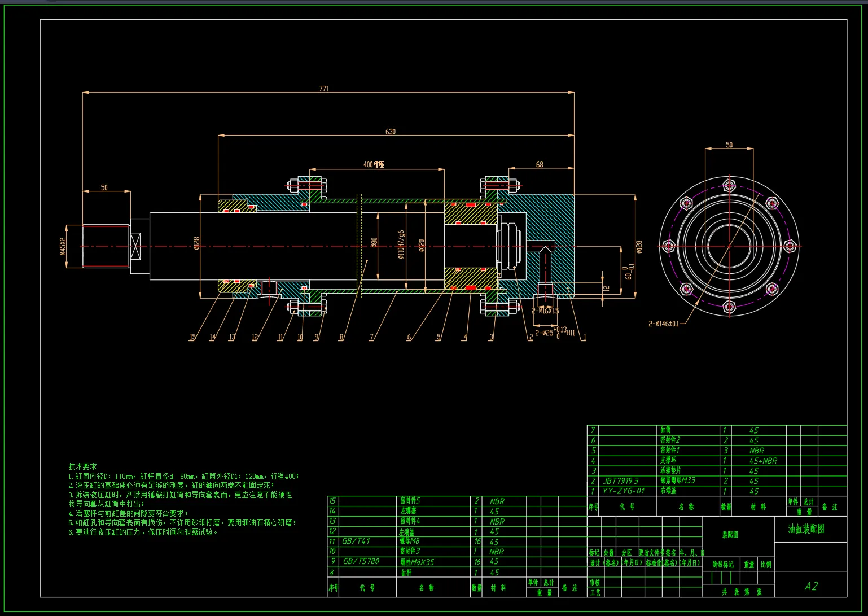The width and height of the screenshot is (868, 616).
Task: Click technical note 5 about 砂纸打磨
Action: coord(183,523)
